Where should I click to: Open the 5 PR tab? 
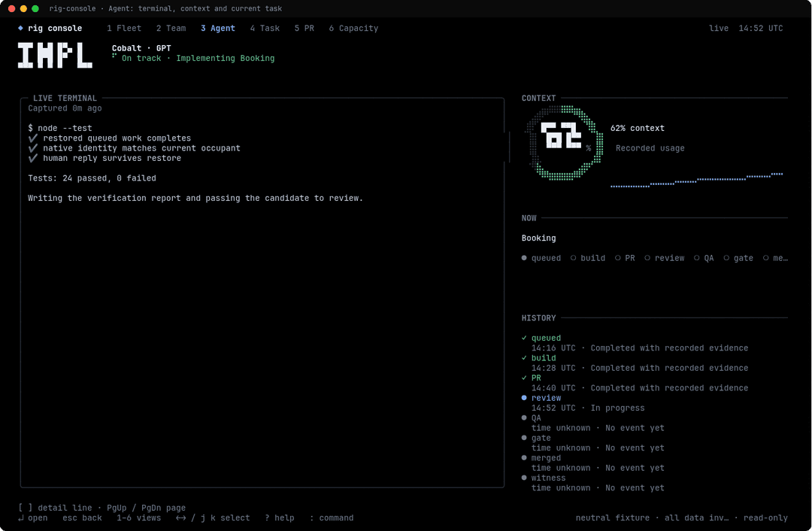click(304, 28)
